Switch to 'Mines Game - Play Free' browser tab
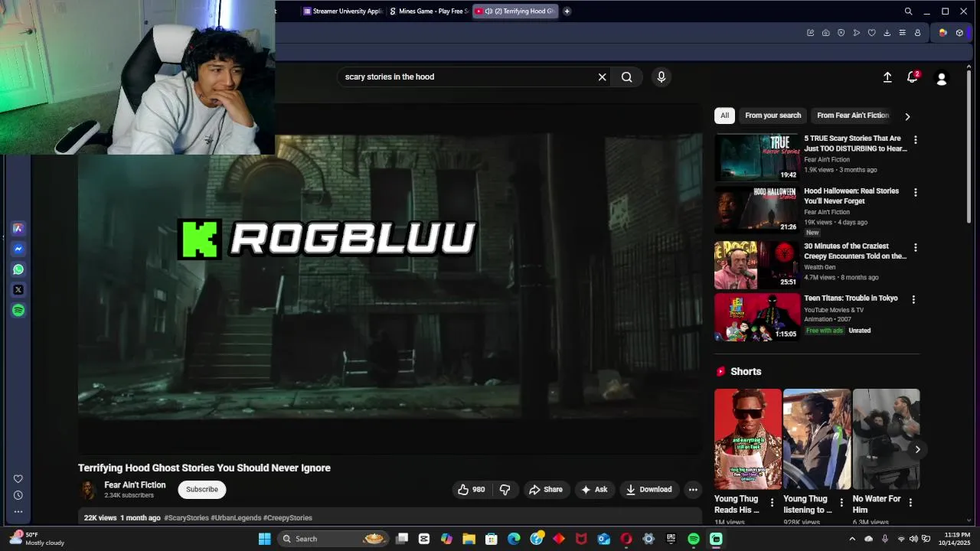This screenshot has width=980, height=551. pyautogui.click(x=429, y=11)
